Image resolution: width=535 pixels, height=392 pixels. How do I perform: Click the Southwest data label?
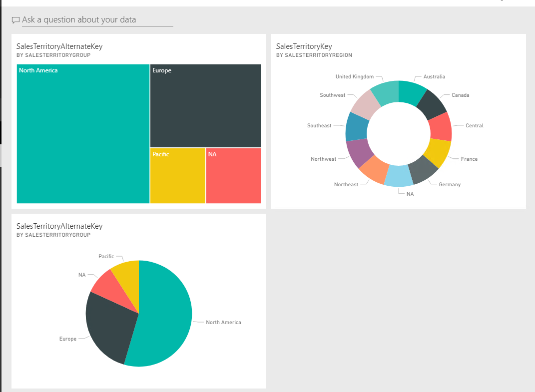coord(332,95)
